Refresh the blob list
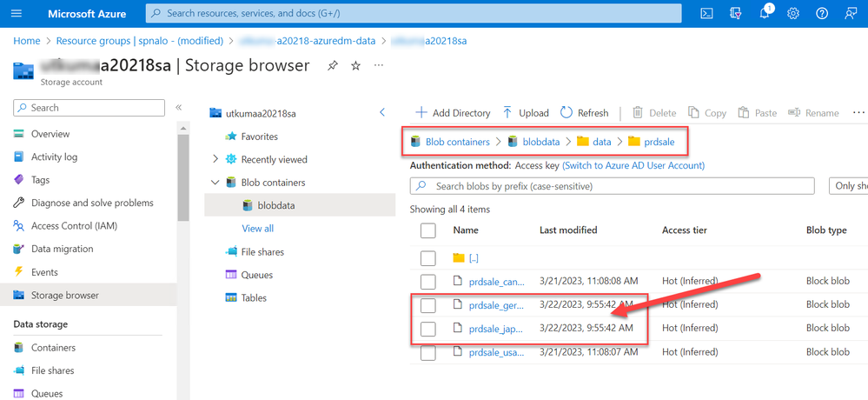Viewport: 868px width, 400px height. pyautogui.click(x=584, y=113)
